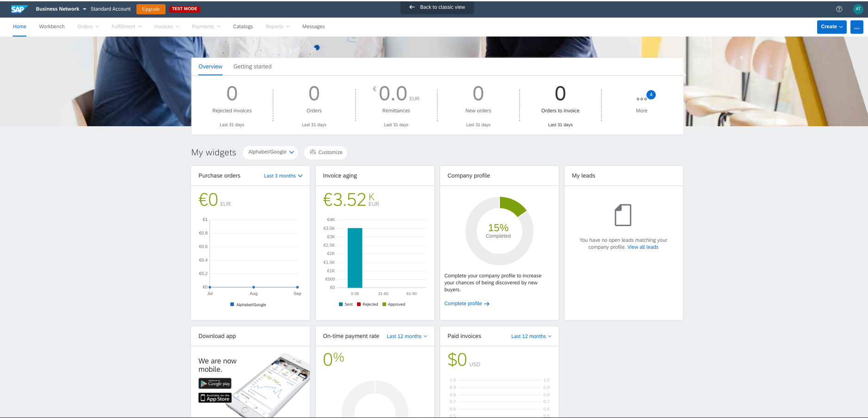Toggle the Alphabet/Google chart legend
Viewport: 868px width, 418px height.
[248, 305]
